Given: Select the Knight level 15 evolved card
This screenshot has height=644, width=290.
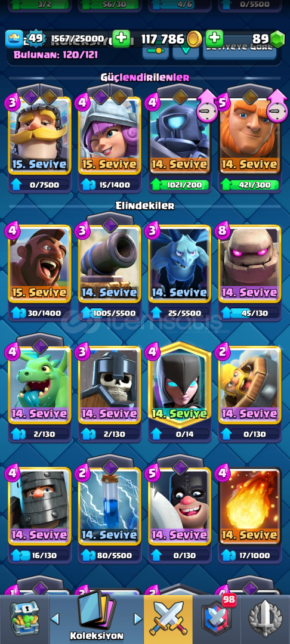Looking at the screenshot, I should pyautogui.click(x=39, y=134).
